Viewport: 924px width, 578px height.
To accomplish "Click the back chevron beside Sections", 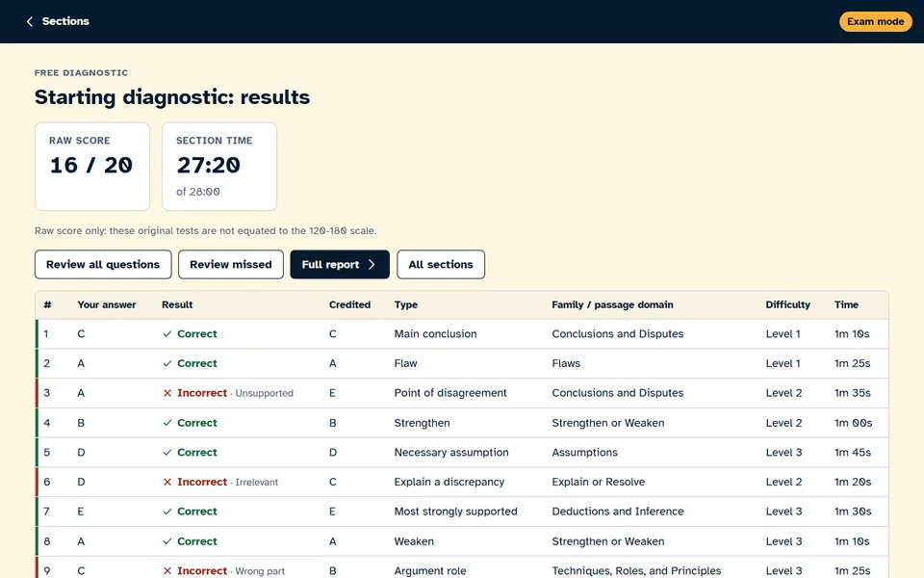I will (30, 21).
